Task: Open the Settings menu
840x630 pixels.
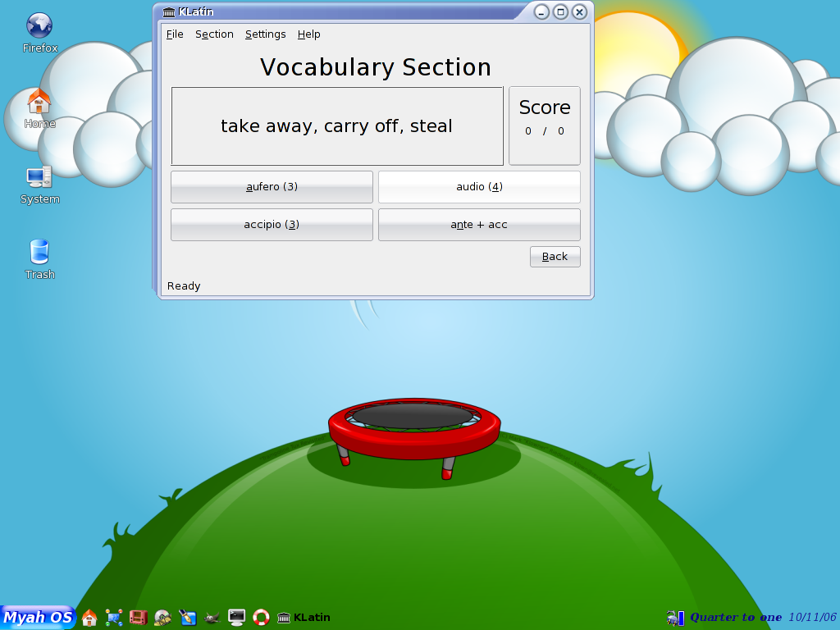Action: (x=265, y=34)
